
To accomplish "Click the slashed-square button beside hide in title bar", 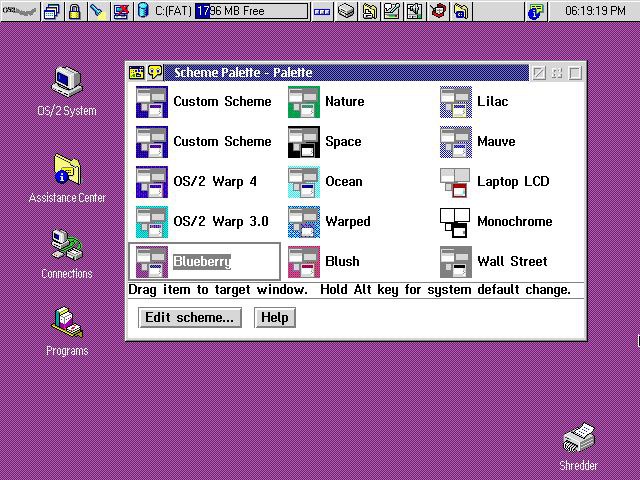I will pyautogui.click(x=539, y=73).
